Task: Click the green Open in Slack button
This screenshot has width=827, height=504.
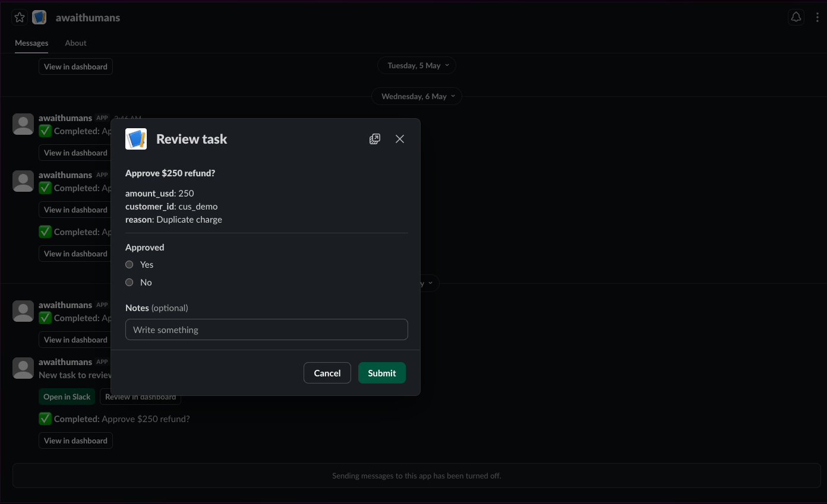Action: click(x=67, y=397)
